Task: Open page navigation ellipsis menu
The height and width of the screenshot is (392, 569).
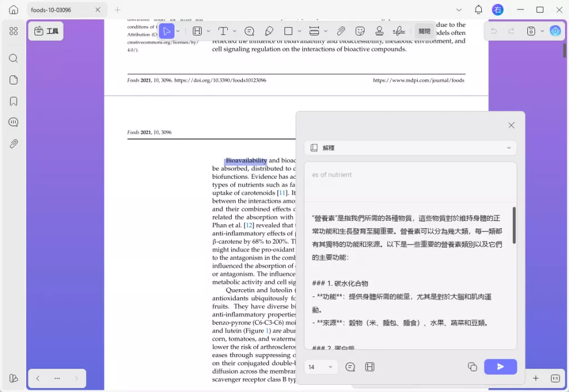Action: [x=57, y=378]
